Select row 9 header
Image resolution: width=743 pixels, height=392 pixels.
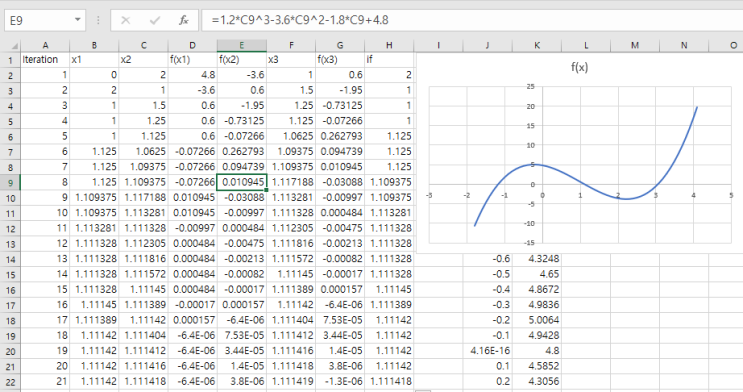(10, 182)
